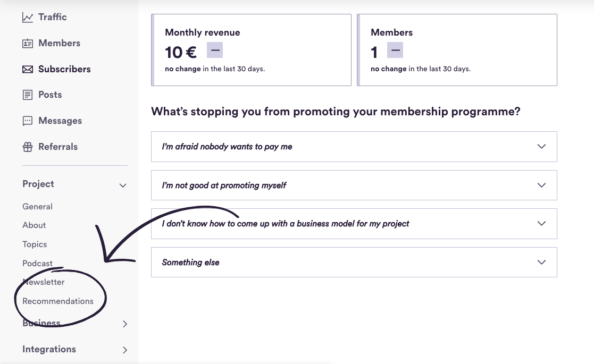Screen dimensions: 594x364
Task: Expand "I'm not good at promoting myself"
Action: coord(354,185)
